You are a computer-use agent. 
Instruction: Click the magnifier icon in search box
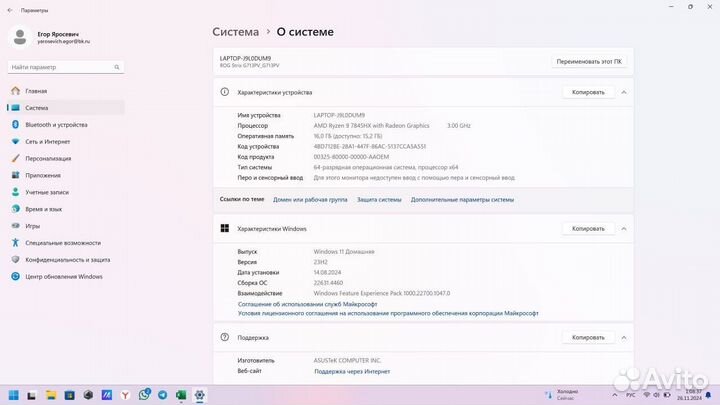pyautogui.click(x=117, y=67)
